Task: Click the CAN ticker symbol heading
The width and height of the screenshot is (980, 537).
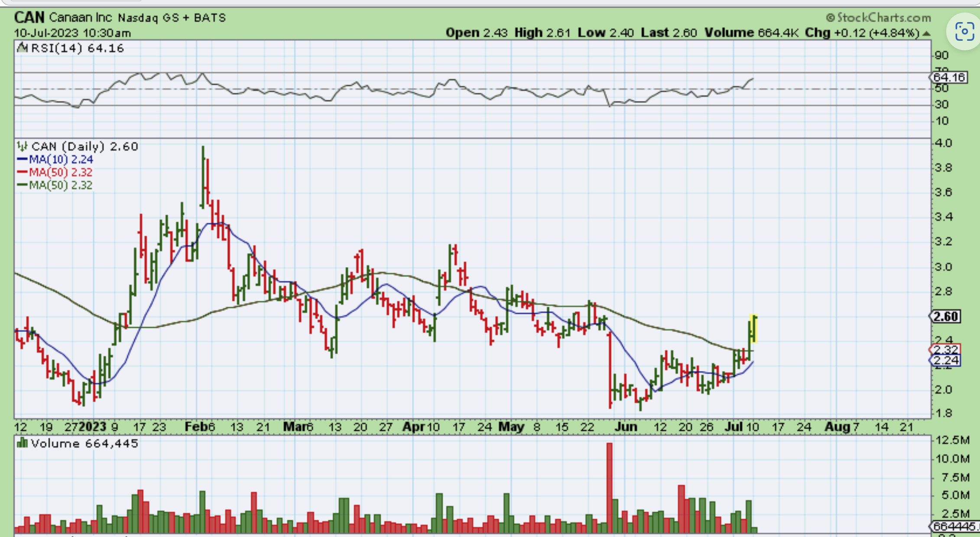Action: (29, 17)
